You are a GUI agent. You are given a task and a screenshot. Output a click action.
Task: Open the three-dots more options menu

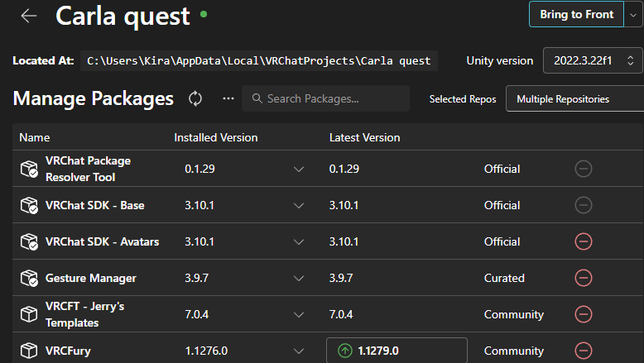click(x=228, y=98)
